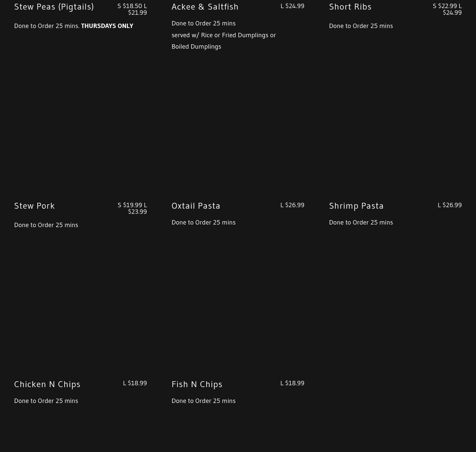Click 'Done to Order 25 mins' under Ackee & Saltfish
The image size is (476, 452).
click(x=203, y=23)
